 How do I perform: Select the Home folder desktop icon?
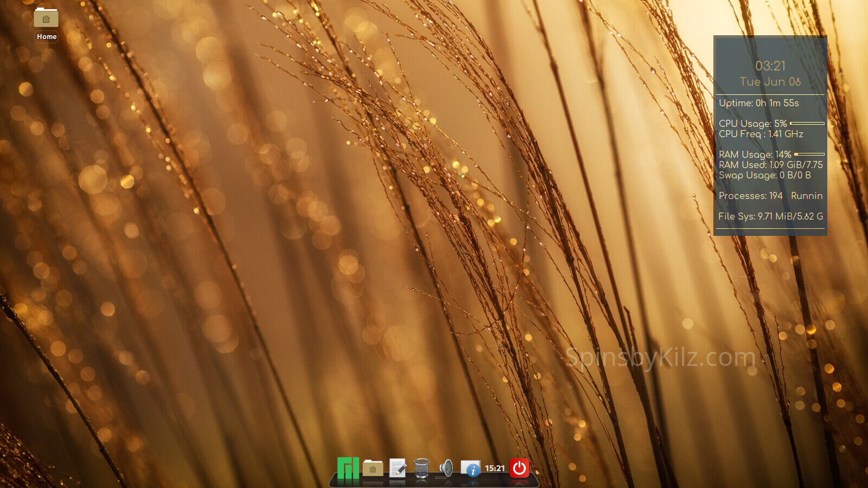pyautogui.click(x=46, y=18)
